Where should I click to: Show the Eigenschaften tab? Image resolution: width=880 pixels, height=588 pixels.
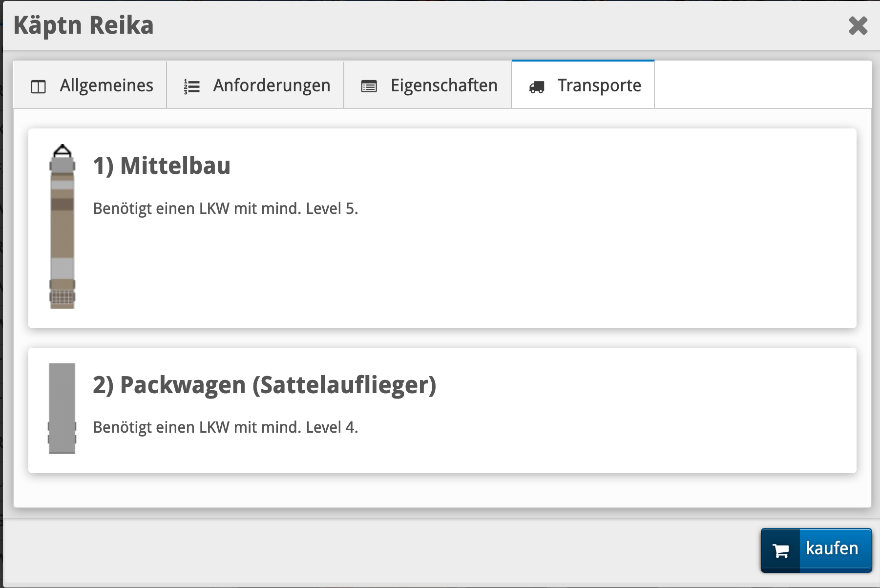[443, 85]
